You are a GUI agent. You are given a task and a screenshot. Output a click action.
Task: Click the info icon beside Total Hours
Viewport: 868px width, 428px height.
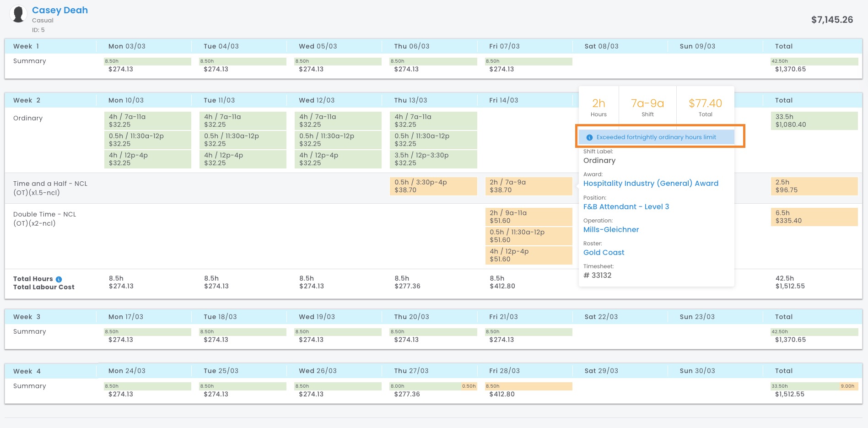[59, 279]
